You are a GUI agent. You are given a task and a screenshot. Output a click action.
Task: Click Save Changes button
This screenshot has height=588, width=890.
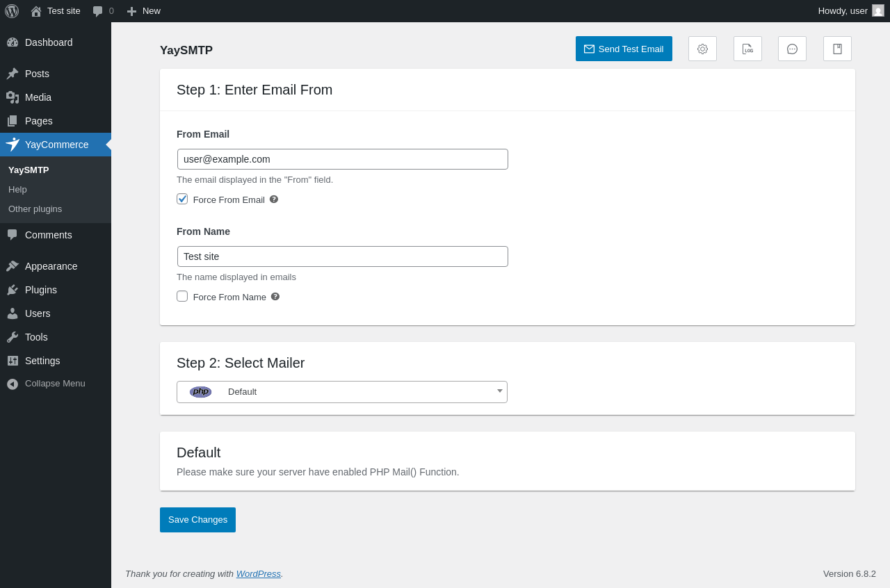click(197, 520)
